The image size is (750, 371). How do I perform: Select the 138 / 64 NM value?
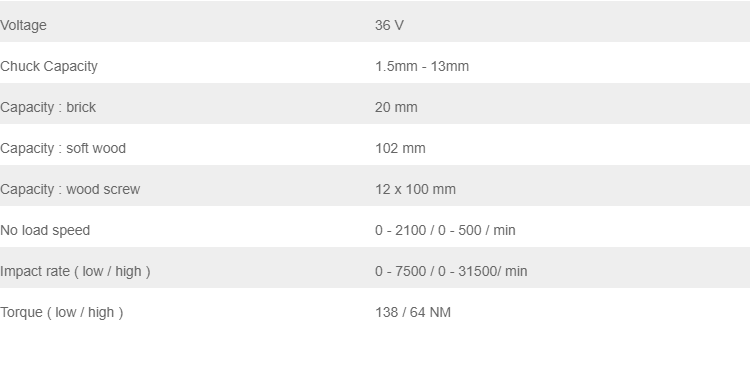coord(413,313)
